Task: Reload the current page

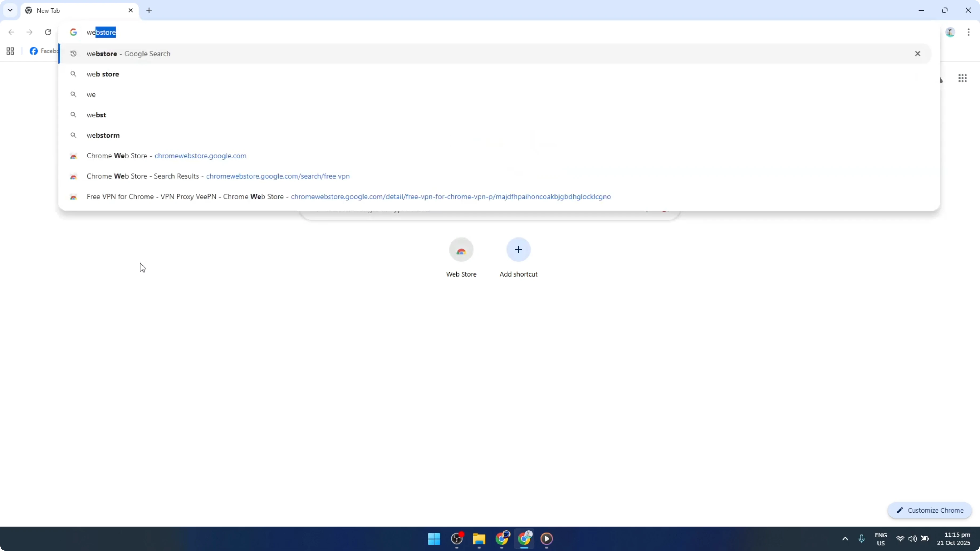Action: coord(48,32)
